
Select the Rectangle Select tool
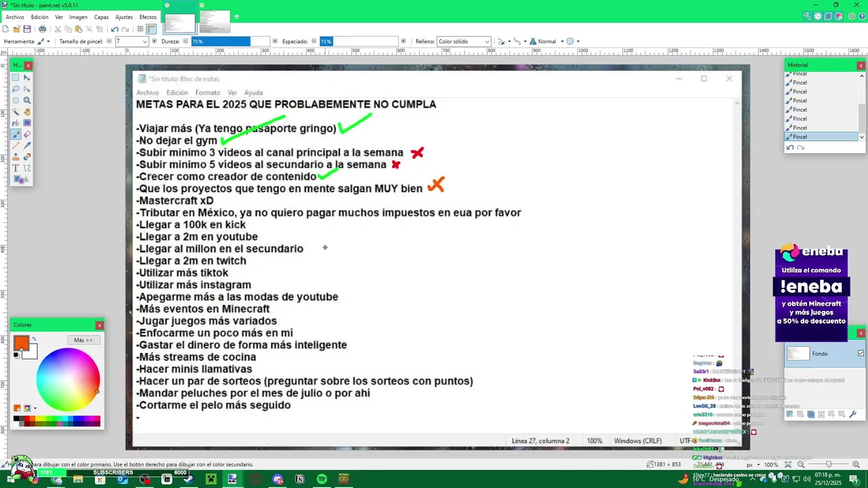click(x=16, y=78)
